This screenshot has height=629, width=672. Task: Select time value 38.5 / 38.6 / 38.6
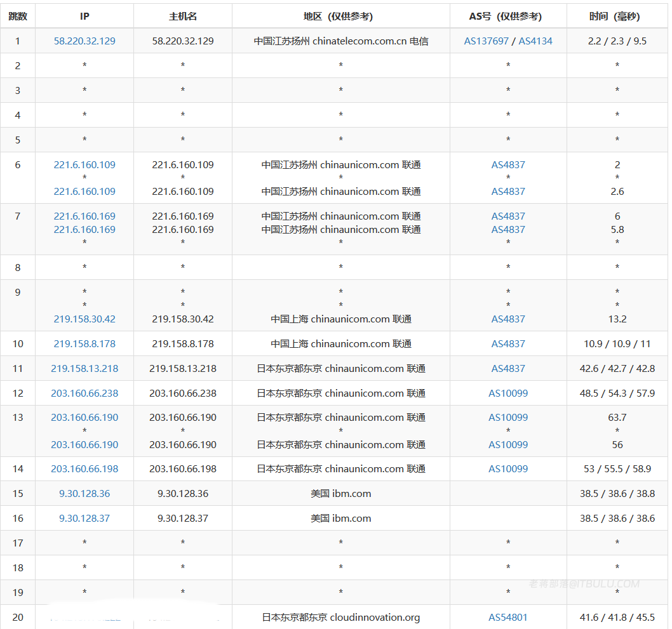tap(617, 519)
